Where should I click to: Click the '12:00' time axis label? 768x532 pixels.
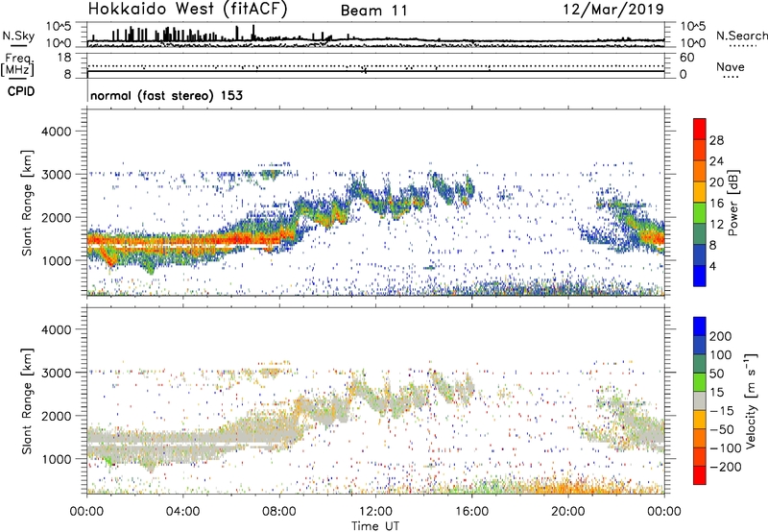pyautogui.click(x=375, y=512)
